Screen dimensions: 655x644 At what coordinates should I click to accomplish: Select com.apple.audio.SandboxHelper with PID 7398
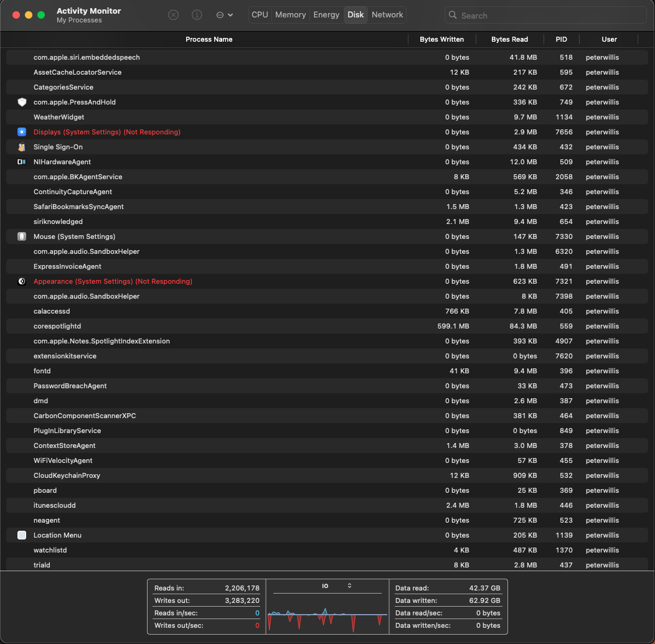coord(327,296)
